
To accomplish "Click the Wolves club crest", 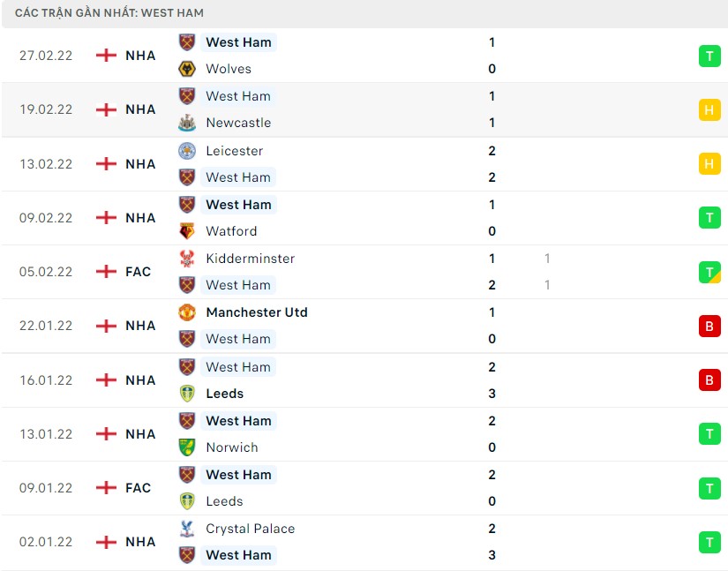I will [187, 69].
